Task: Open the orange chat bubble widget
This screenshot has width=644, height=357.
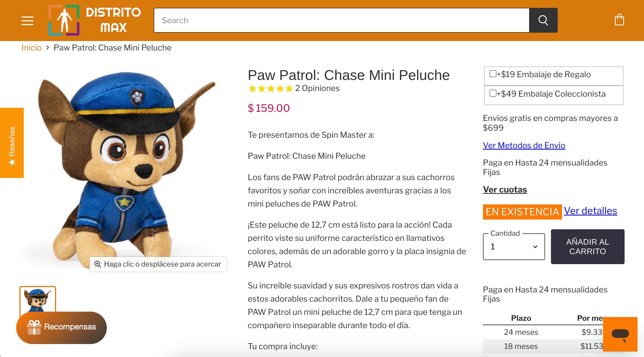Action: 620,334
